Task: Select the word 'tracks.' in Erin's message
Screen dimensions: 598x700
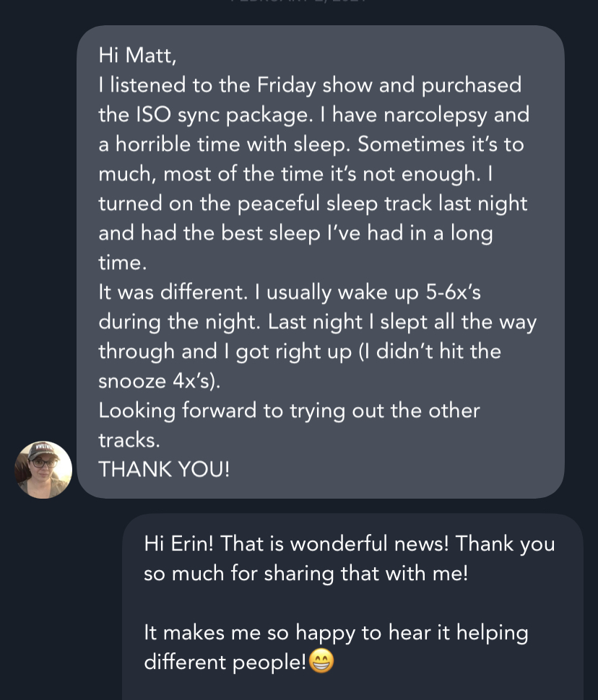Action: (129, 439)
